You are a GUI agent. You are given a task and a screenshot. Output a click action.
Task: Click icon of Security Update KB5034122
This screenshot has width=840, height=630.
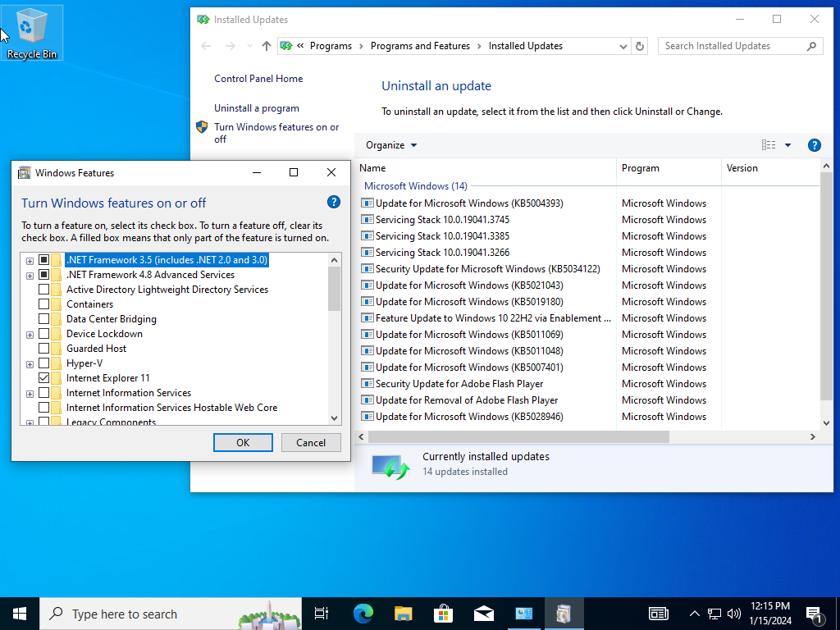pyautogui.click(x=367, y=269)
